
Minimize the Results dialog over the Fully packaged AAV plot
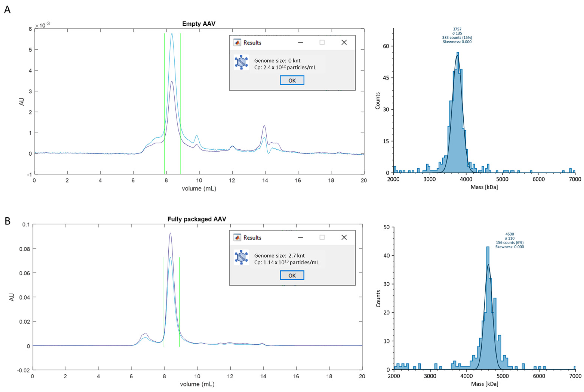[300, 238]
